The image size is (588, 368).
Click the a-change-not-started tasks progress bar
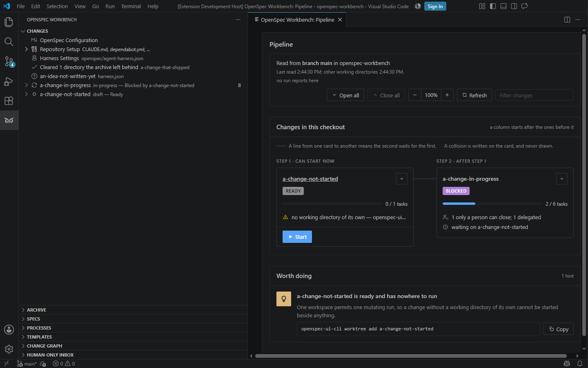pyautogui.click(x=332, y=204)
